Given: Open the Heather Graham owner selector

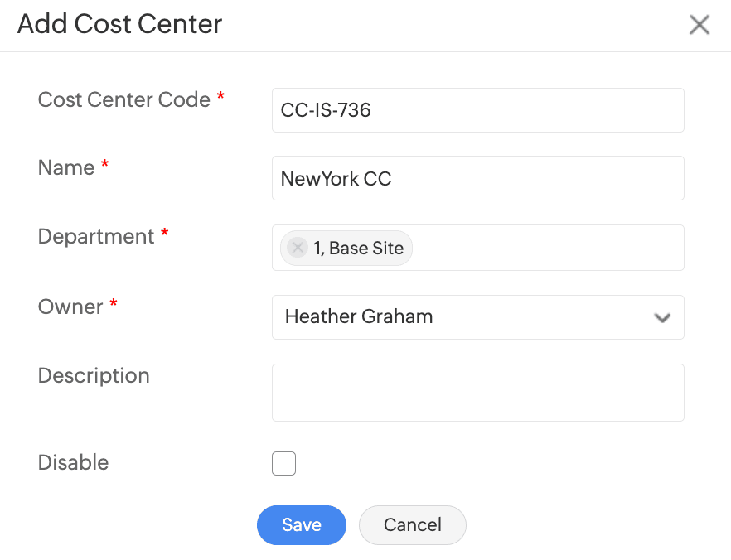Looking at the screenshot, I should 464,317.
